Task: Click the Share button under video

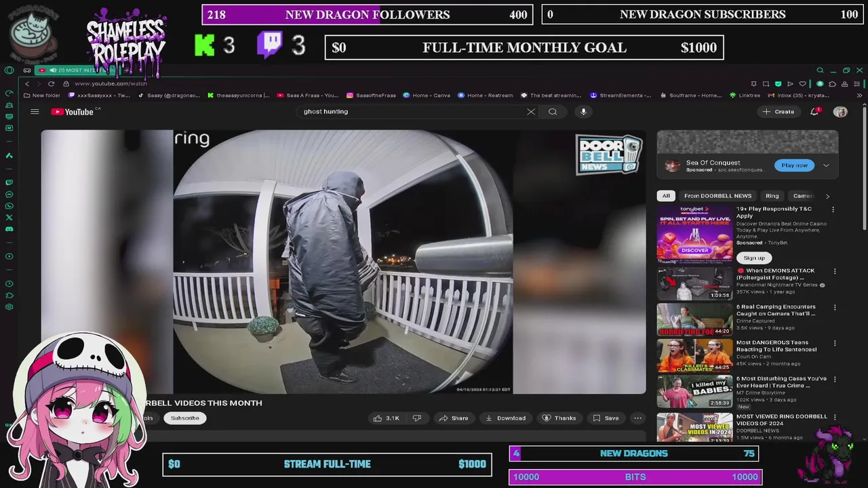Action: tap(454, 418)
